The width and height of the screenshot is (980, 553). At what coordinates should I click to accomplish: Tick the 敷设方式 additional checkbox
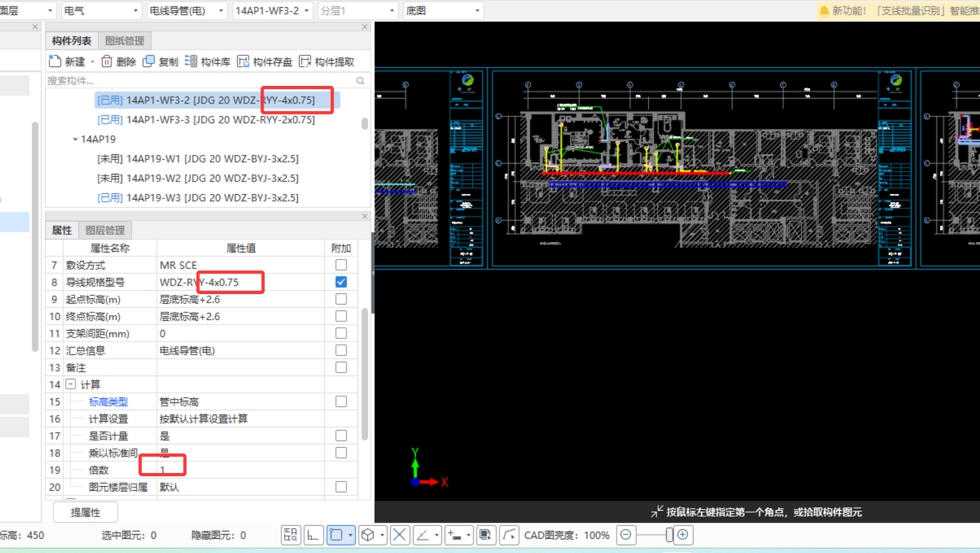341,265
